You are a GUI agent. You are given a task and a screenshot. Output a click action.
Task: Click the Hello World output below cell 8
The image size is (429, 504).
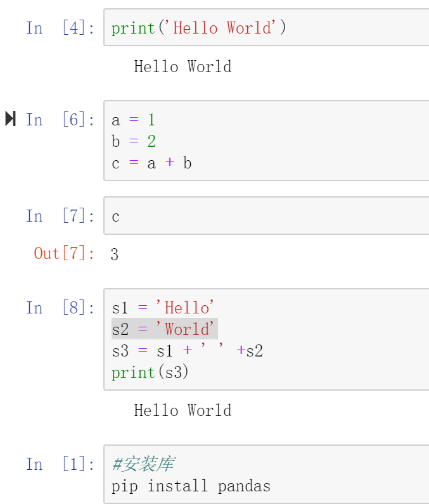click(182, 410)
